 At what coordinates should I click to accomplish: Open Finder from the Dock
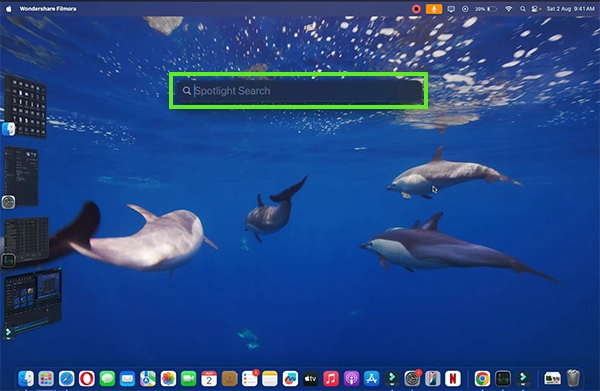[x=26, y=379]
